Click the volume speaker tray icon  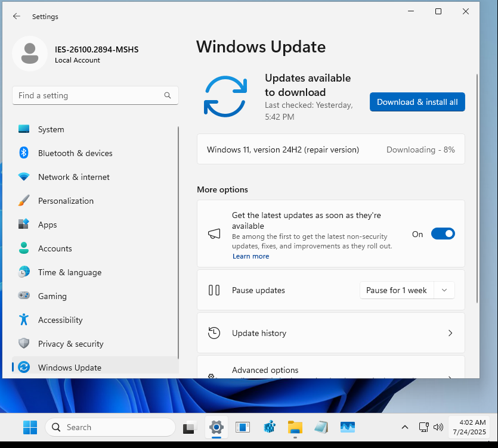438,427
